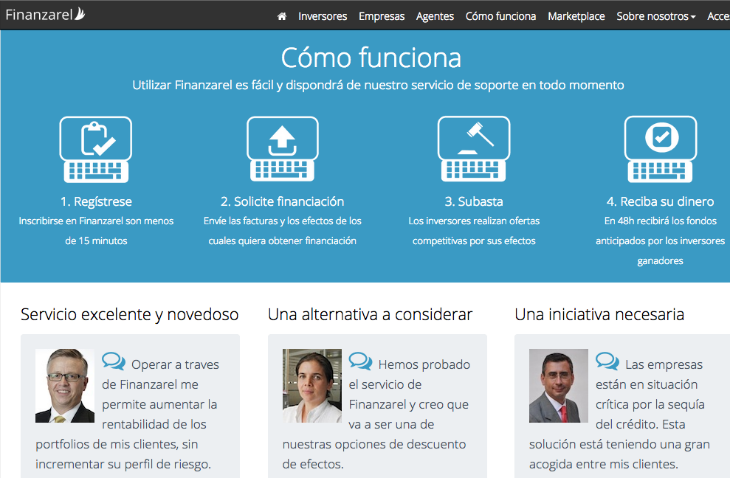
Task: Open the Inversores menu item
Action: [323, 16]
